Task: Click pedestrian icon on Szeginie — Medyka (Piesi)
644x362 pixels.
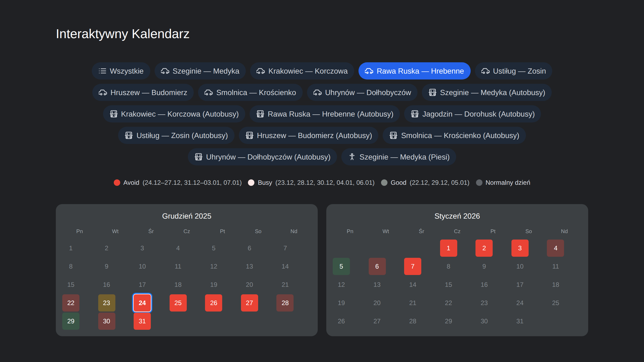Action: [352, 157]
